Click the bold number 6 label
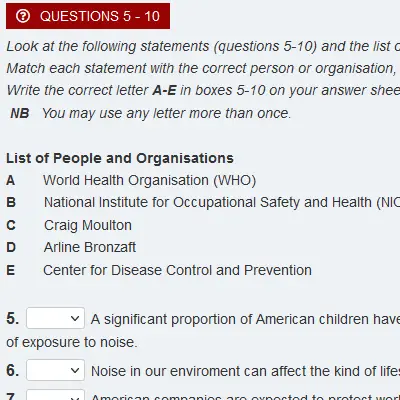The width and height of the screenshot is (400, 400). point(12,370)
